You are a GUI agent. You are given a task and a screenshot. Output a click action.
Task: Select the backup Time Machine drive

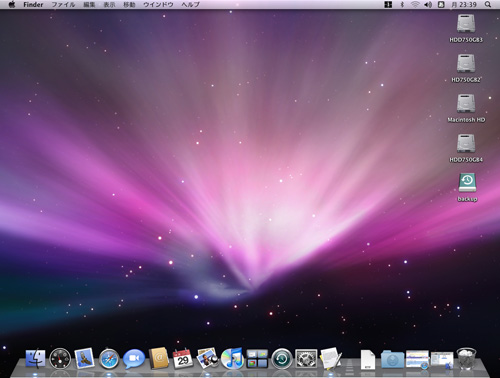[467, 187]
